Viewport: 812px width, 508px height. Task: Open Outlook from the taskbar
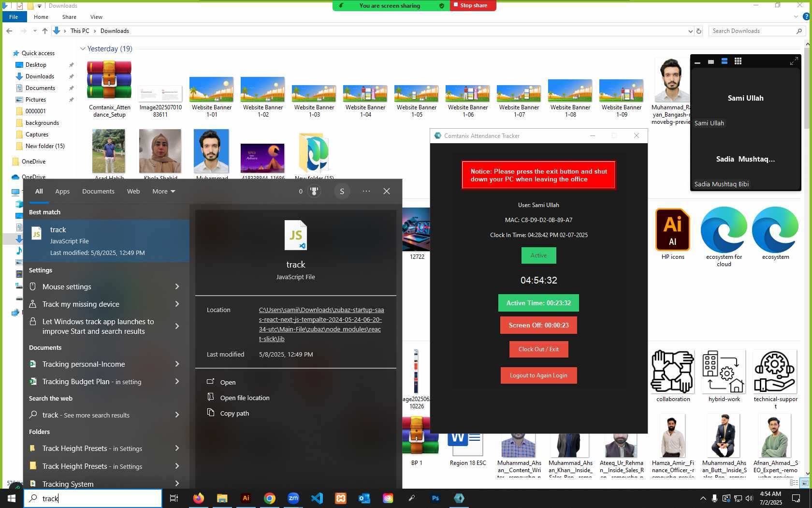(x=364, y=498)
